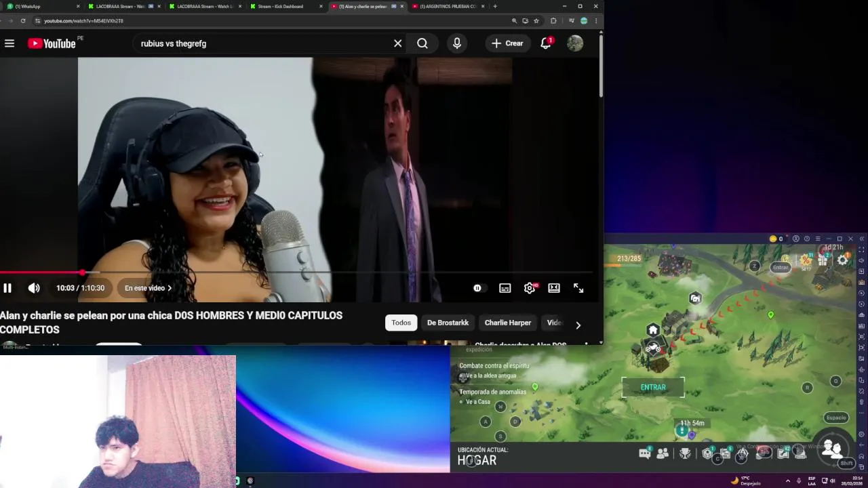The image size is (868, 488).
Task: Bookmark this page with the star icon
Action: pyautogui.click(x=536, y=21)
